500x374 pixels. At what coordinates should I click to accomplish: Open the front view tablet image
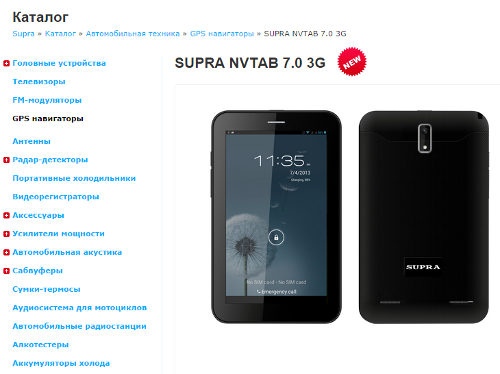tap(276, 217)
